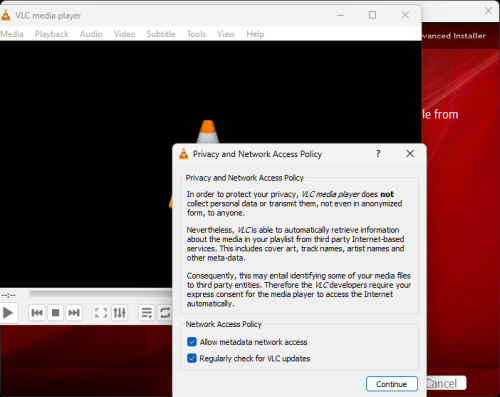Open the Subtitle menu
Image resolution: width=500 pixels, height=397 pixels.
click(x=161, y=34)
